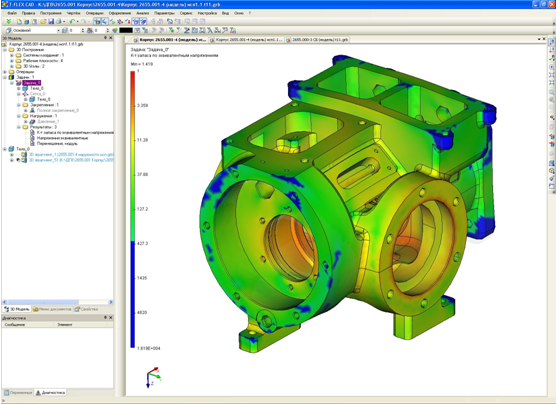Select the Давление_1 load tree item

point(48,121)
